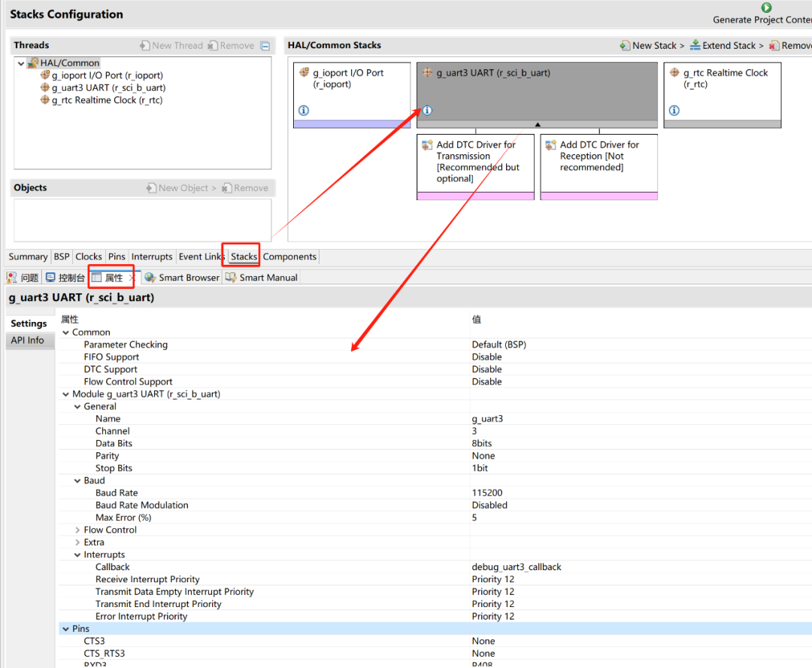This screenshot has width=812, height=668.
Task: Select g_rtc Realtime Clock in Threads tree
Action: (x=108, y=100)
